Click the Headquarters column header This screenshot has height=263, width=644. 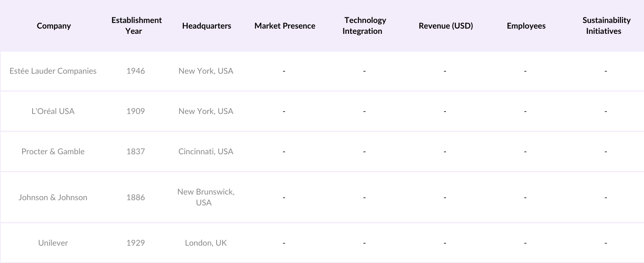206,26
